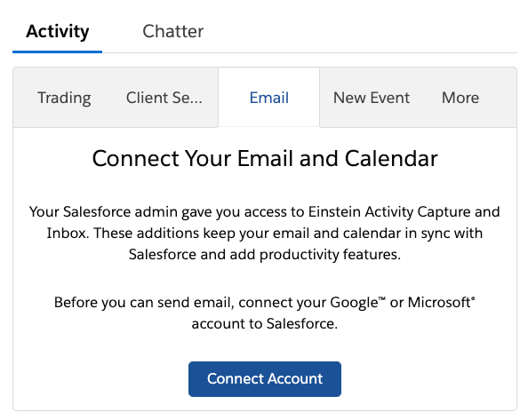Image resolution: width=528 pixels, height=420 pixels.
Task: Open the New Event tab
Action: [x=372, y=98]
